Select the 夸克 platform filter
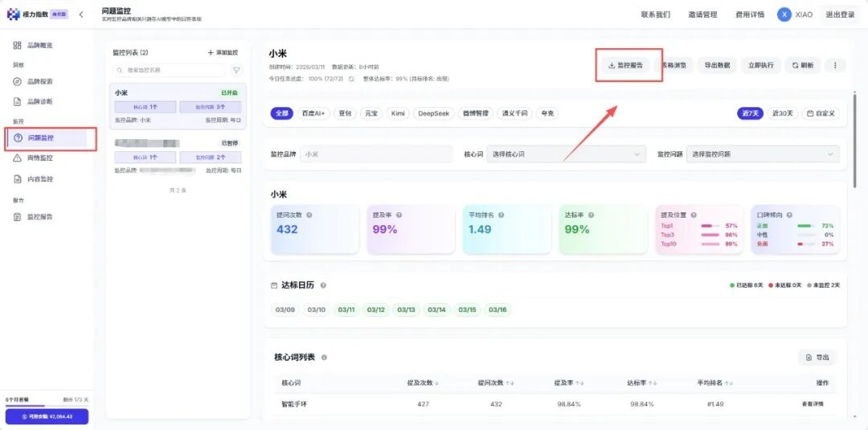This screenshot has height=430, width=868. click(x=547, y=113)
